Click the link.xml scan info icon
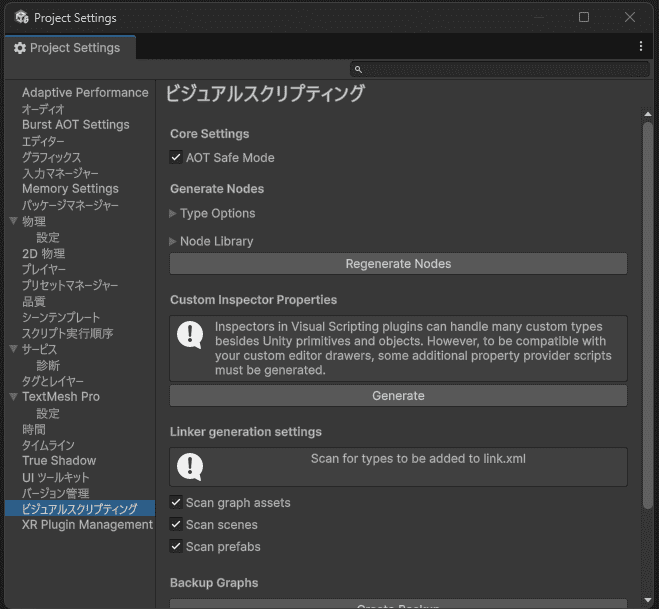Viewport: 659px width, 609px height. pos(190,467)
